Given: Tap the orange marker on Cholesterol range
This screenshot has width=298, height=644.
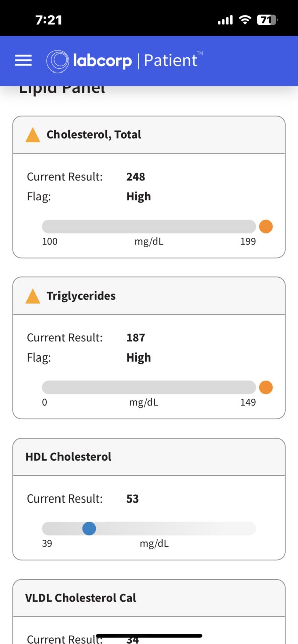Looking at the screenshot, I should [x=266, y=227].
